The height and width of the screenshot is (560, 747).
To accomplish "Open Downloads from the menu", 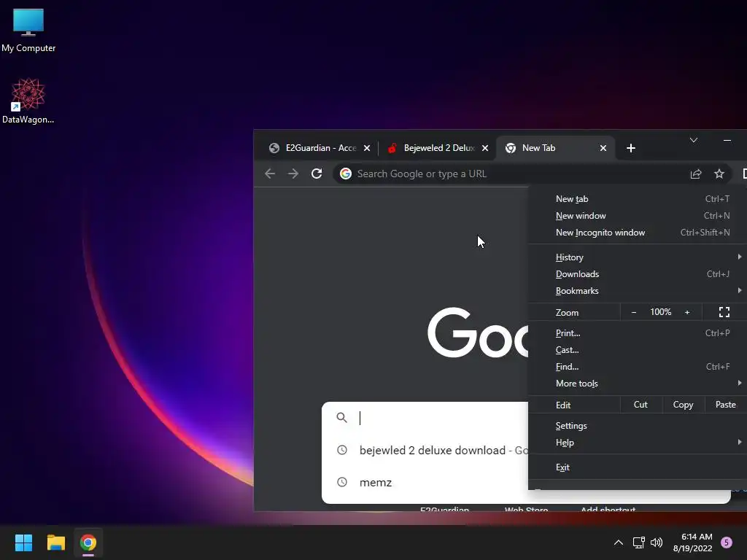I will tap(638, 274).
